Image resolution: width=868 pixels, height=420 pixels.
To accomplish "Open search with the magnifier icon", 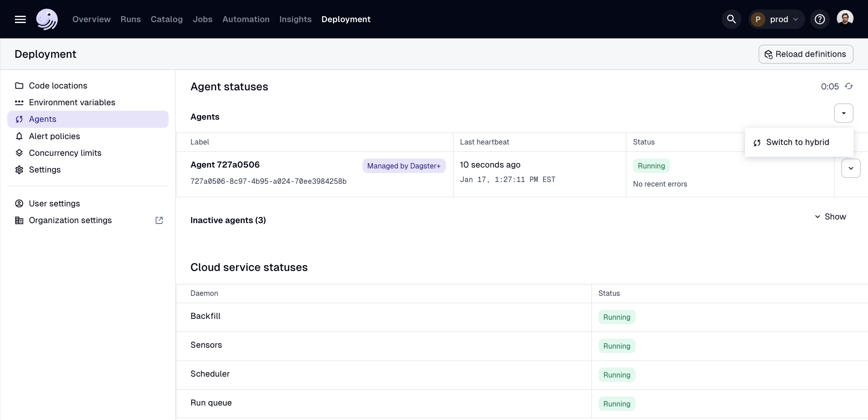I will click(731, 19).
